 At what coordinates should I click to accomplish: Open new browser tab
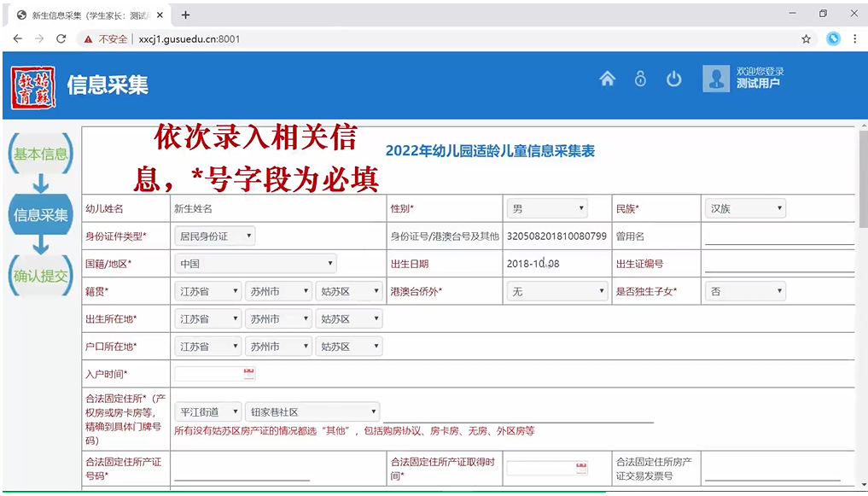(186, 15)
